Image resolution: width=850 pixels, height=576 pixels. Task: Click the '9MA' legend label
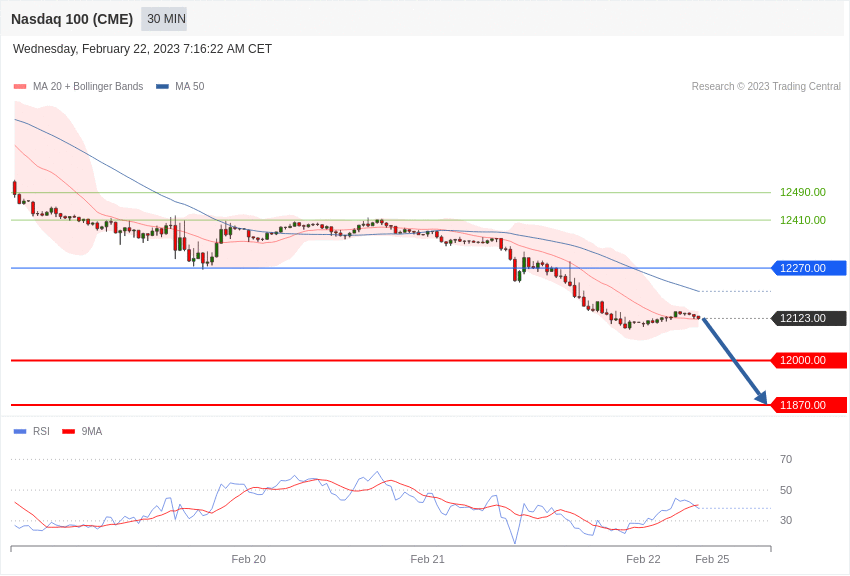92,431
